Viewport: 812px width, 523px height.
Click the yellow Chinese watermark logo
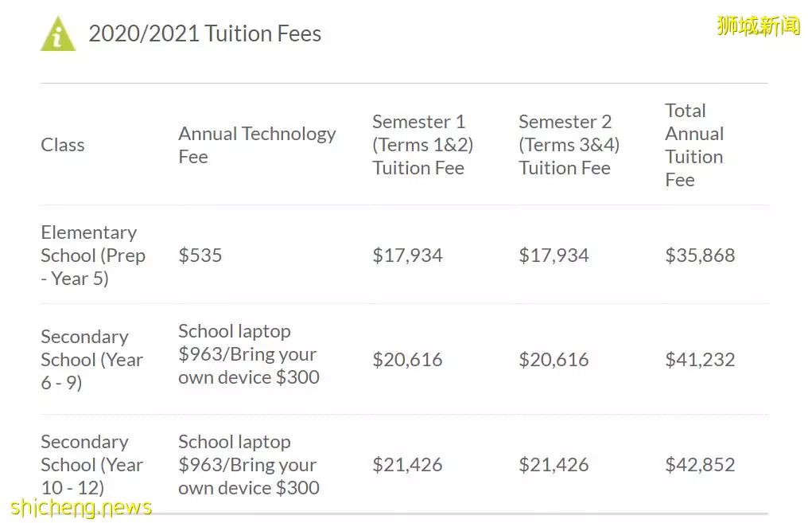[x=758, y=25]
